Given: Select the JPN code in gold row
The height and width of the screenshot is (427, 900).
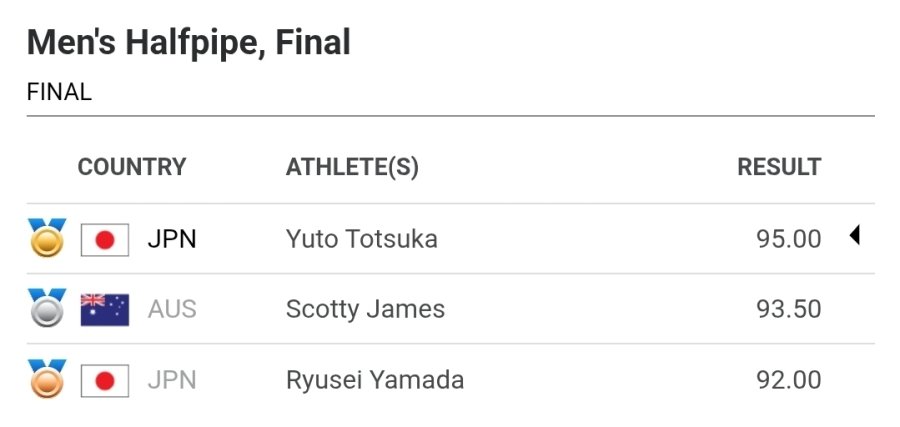Looking at the screenshot, I should [x=172, y=239].
